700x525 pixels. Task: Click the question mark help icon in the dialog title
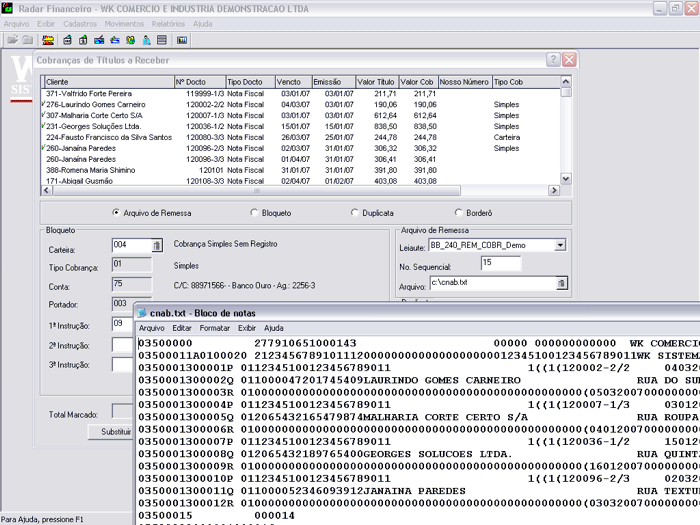point(551,60)
